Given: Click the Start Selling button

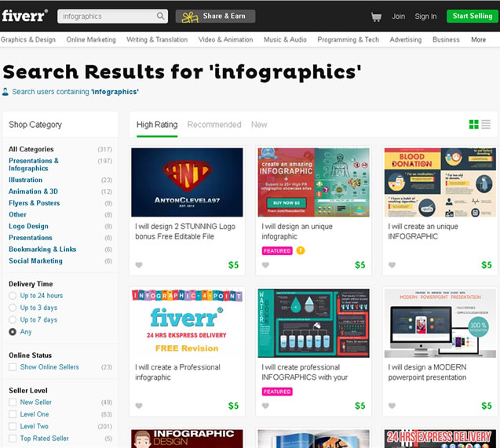Looking at the screenshot, I should (473, 16).
